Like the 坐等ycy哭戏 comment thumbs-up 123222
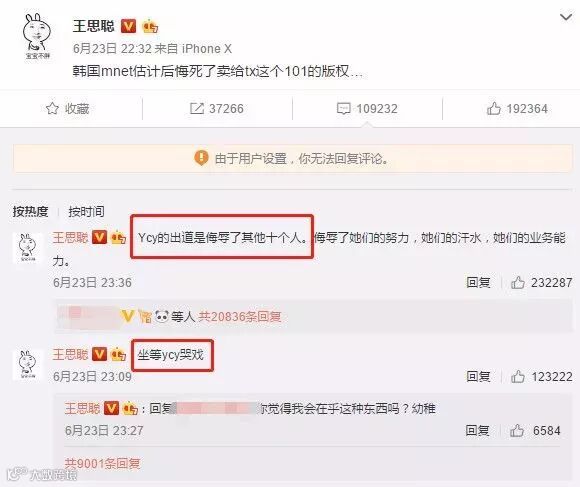 (x=517, y=377)
